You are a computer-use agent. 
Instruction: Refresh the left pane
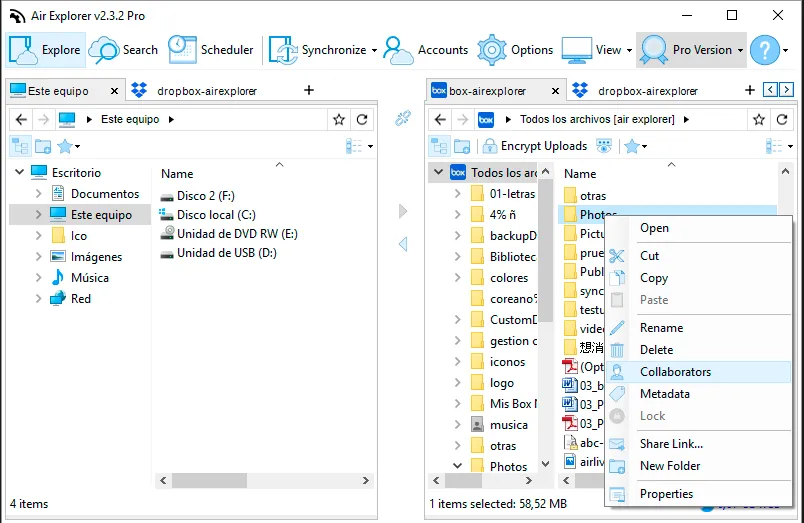362,119
